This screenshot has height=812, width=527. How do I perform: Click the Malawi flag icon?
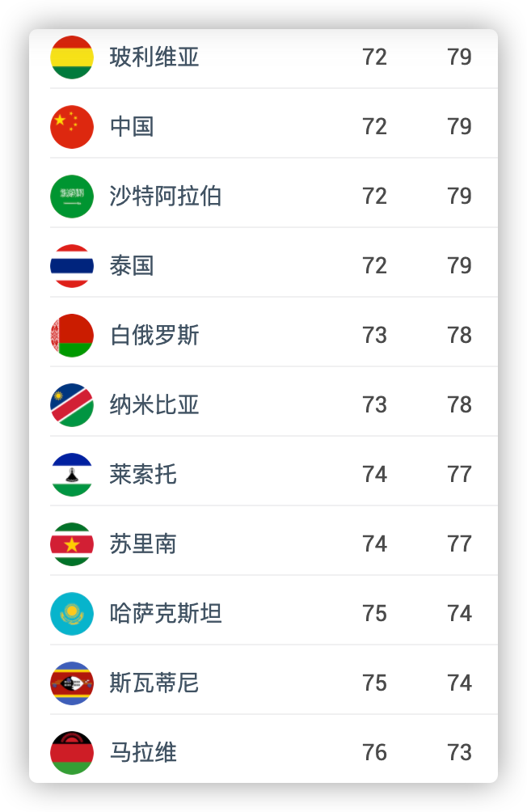pyautogui.click(x=72, y=753)
